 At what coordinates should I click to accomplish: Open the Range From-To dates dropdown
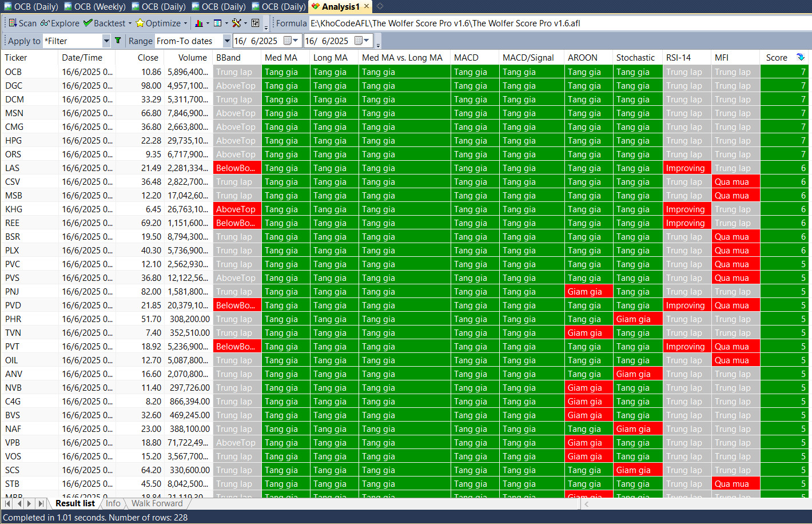(x=227, y=41)
